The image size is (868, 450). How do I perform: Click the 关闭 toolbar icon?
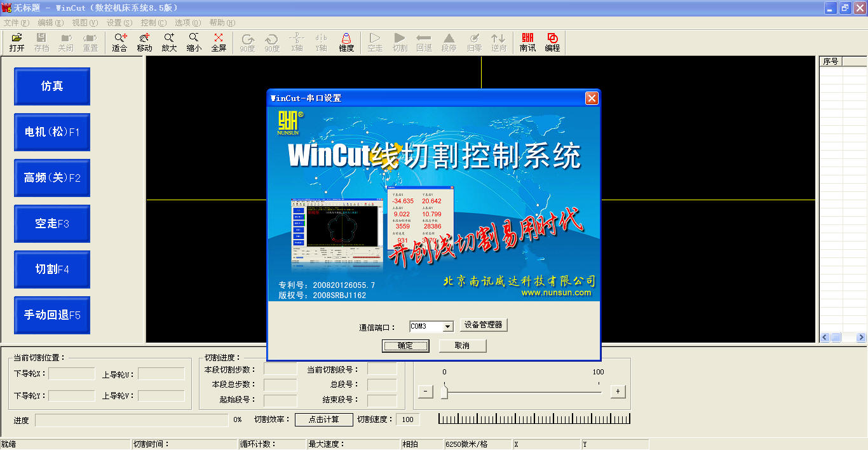(65, 43)
